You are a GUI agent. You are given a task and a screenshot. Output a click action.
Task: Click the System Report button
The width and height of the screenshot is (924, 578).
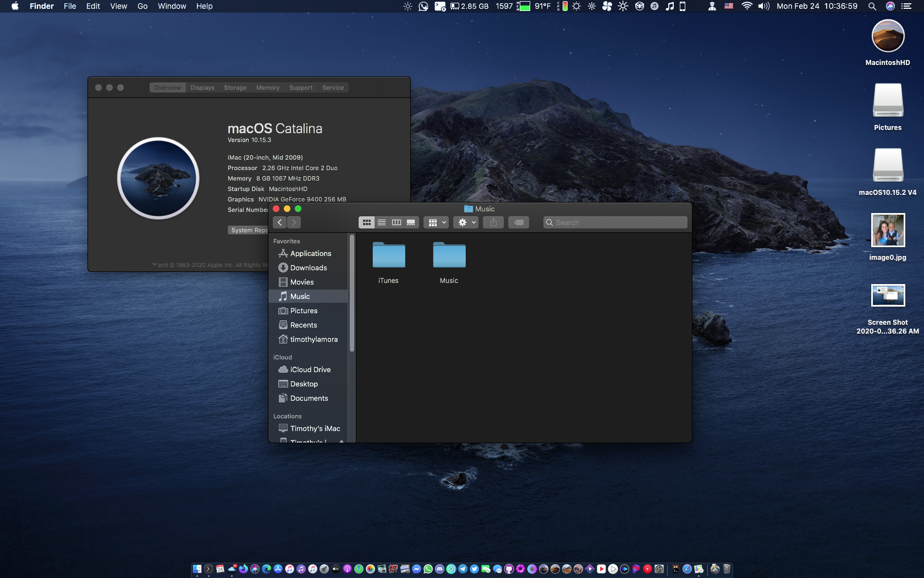249,230
